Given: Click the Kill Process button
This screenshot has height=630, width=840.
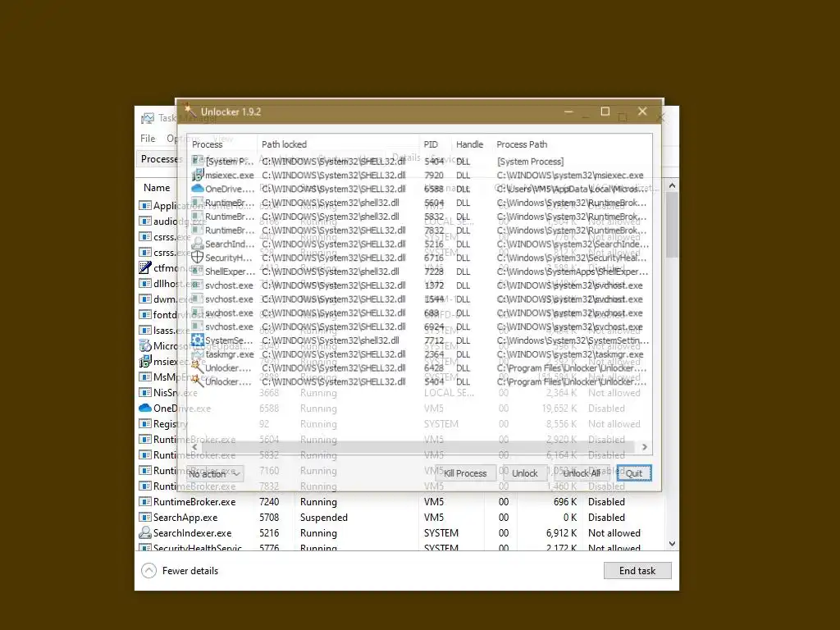Looking at the screenshot, I should pos(465,473).
